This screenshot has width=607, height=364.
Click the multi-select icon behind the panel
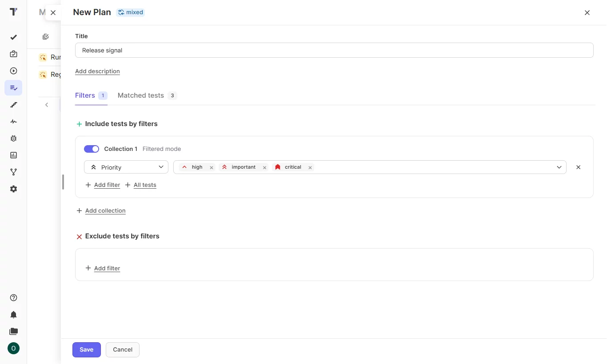(x=45, y=37)
